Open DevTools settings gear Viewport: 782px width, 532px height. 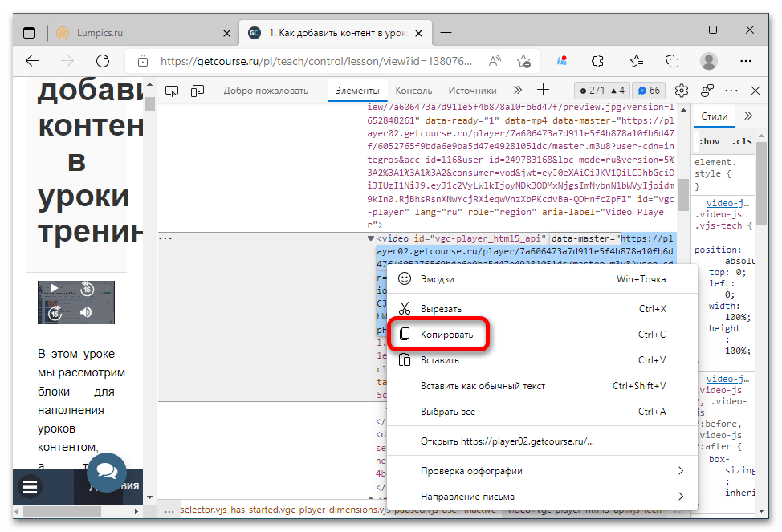(x=682, y=91)
